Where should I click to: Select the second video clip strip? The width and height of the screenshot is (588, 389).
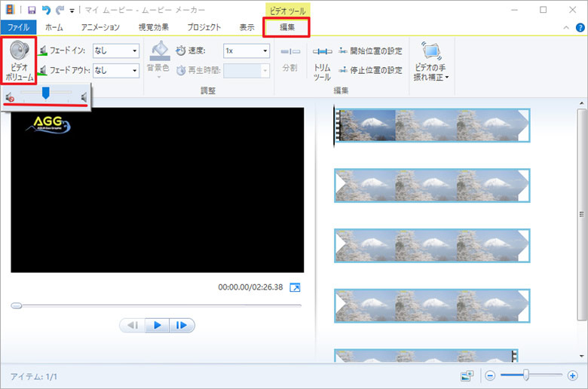point(432,185)
